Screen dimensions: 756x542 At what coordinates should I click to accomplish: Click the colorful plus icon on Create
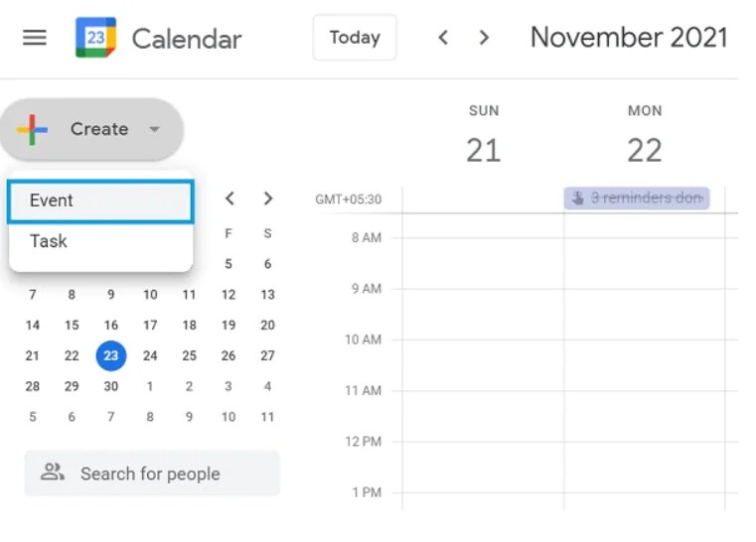33,129
